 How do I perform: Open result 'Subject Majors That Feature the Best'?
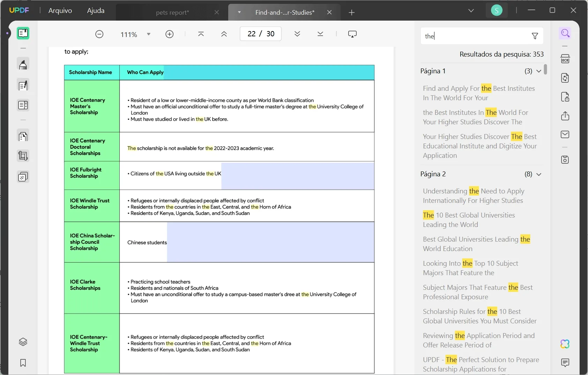(478, 292)
